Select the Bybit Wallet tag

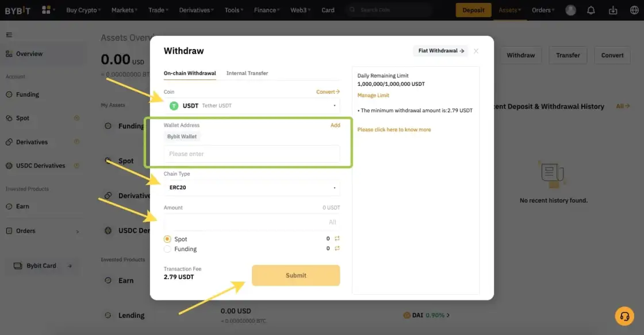pos(182,136)
